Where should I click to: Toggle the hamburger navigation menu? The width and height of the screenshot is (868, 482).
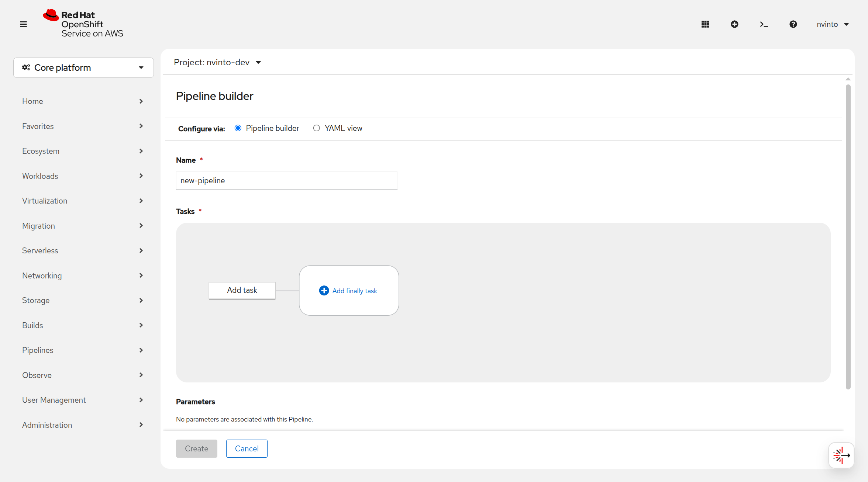(23, 24)
